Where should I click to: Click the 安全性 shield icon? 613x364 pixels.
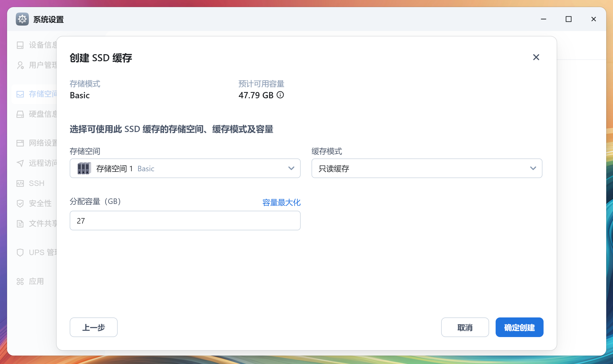point(20,203)
